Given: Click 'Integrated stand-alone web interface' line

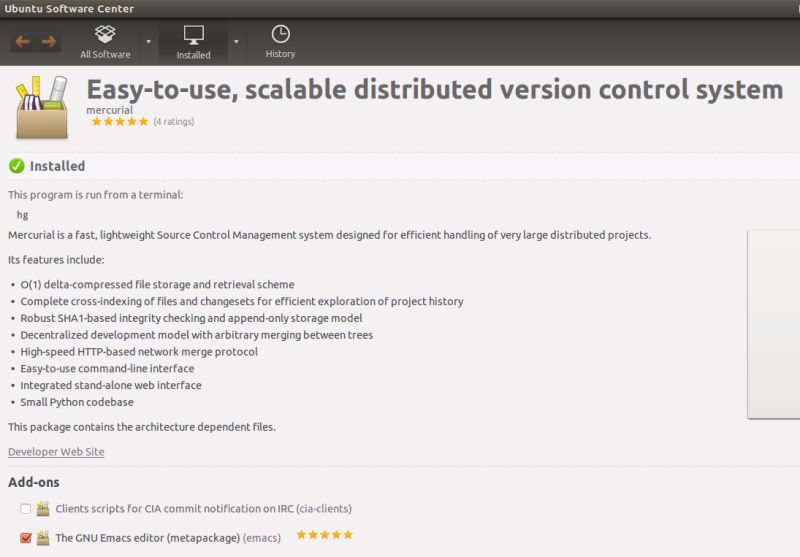Looking at the screenshot, I should coord(111,385).
